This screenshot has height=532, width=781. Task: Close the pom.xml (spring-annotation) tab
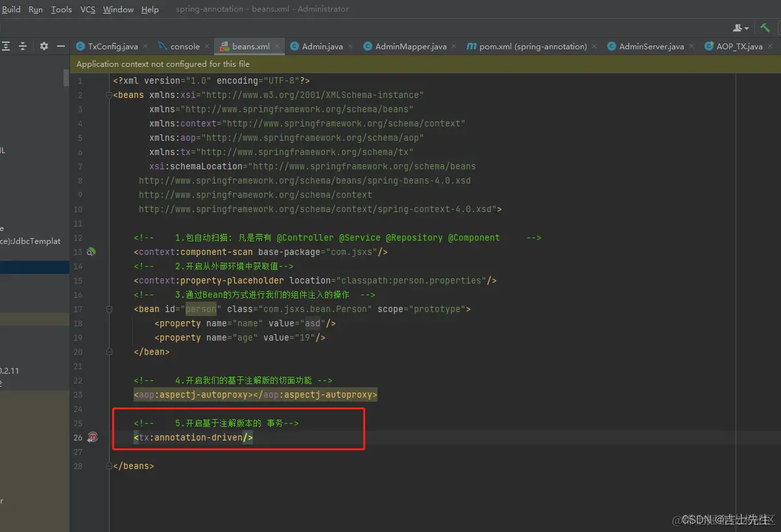tap(594, 47)
